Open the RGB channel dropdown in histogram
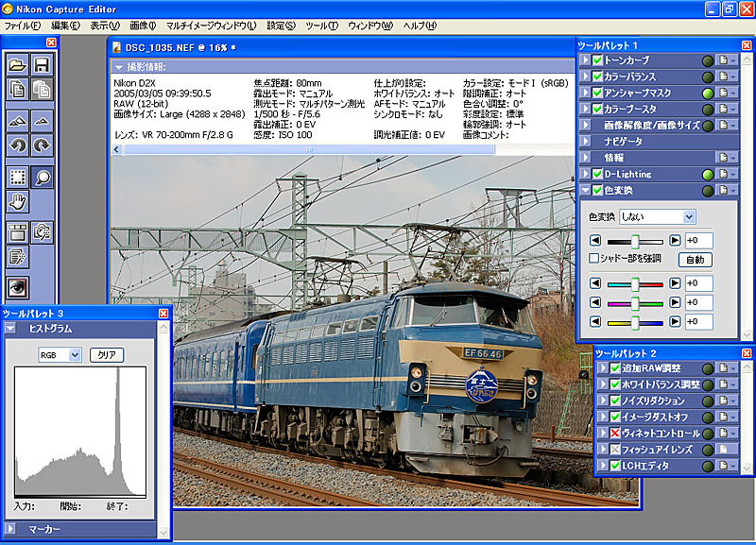The height and width of the screenshot is (545, 756). click(x=60, y=355)
